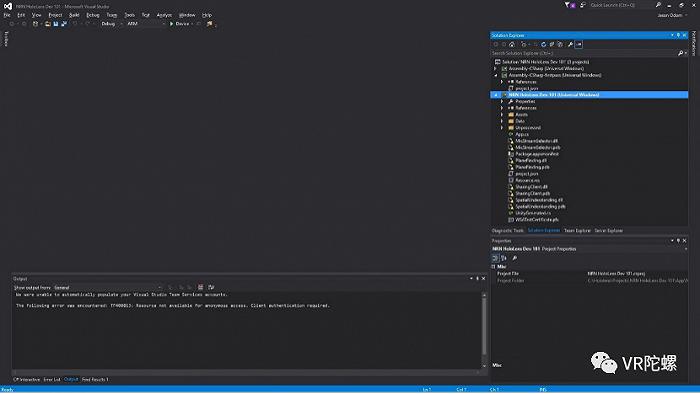Screen dimensions: 700x394
Task: Open the Team menu
Action: [112, 15]
